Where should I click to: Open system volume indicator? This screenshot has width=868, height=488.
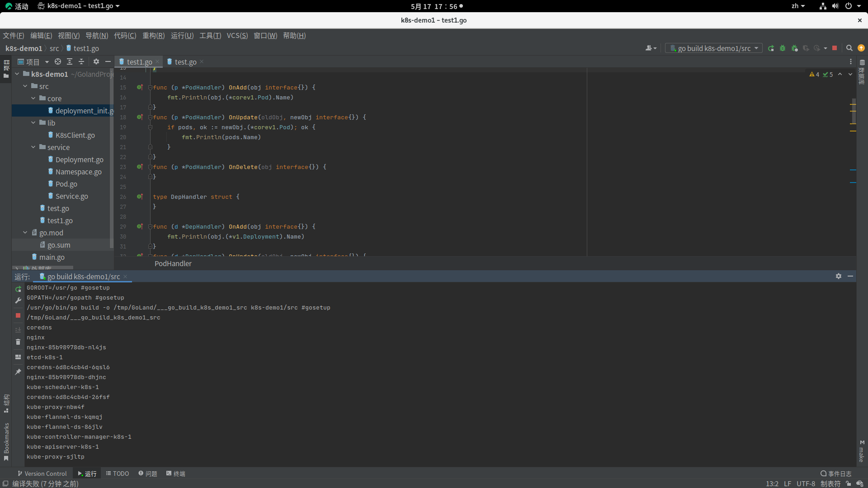coord(835,6)
